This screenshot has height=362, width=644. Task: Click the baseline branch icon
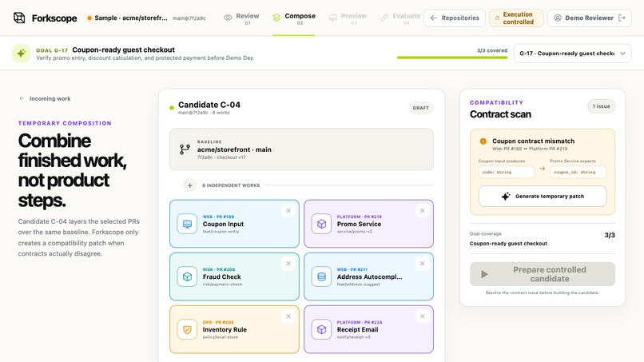click(x=185, y=149)
